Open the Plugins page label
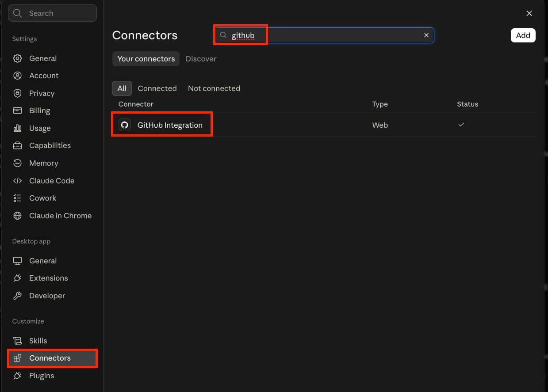 tap(42, 376)
